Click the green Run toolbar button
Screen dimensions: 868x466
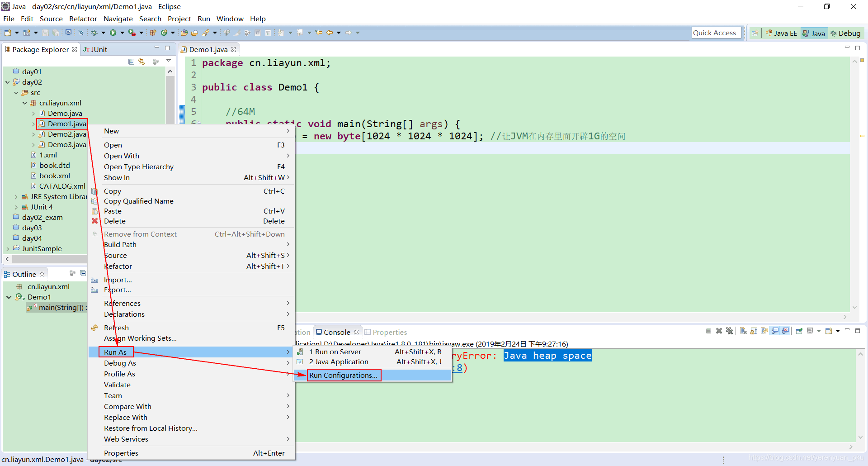pos(113,33)
